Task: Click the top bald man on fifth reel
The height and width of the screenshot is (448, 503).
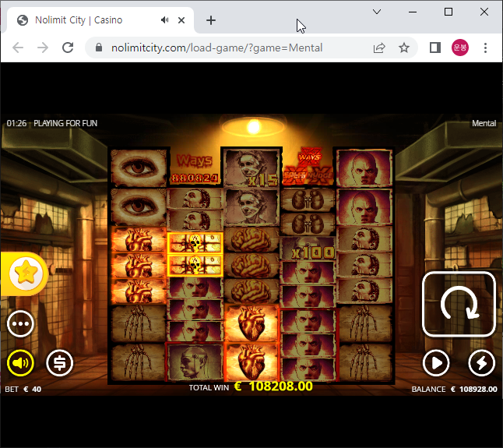Action: tap(364, 168)
